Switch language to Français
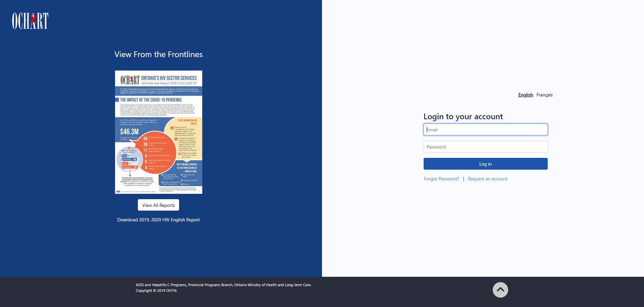644x307 pixels. 544,95
